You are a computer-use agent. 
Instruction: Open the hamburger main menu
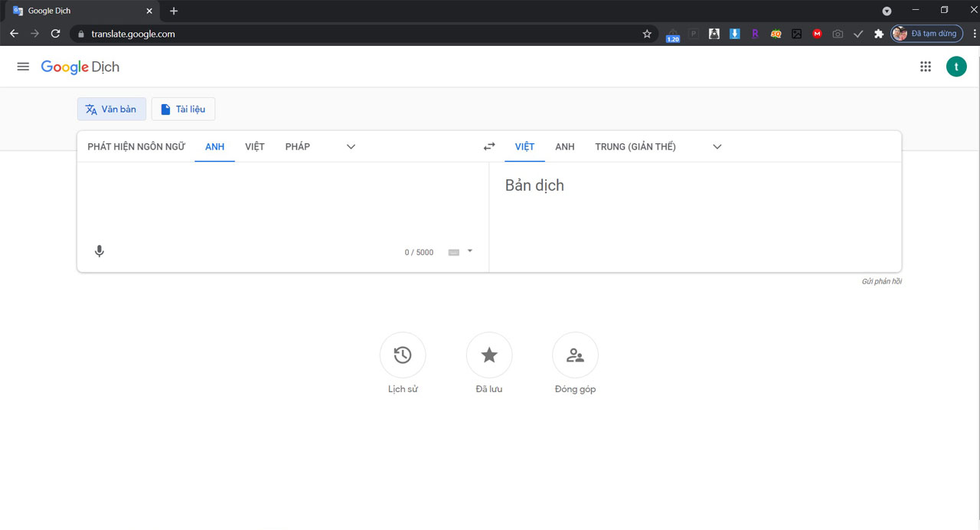coord(23,66)
